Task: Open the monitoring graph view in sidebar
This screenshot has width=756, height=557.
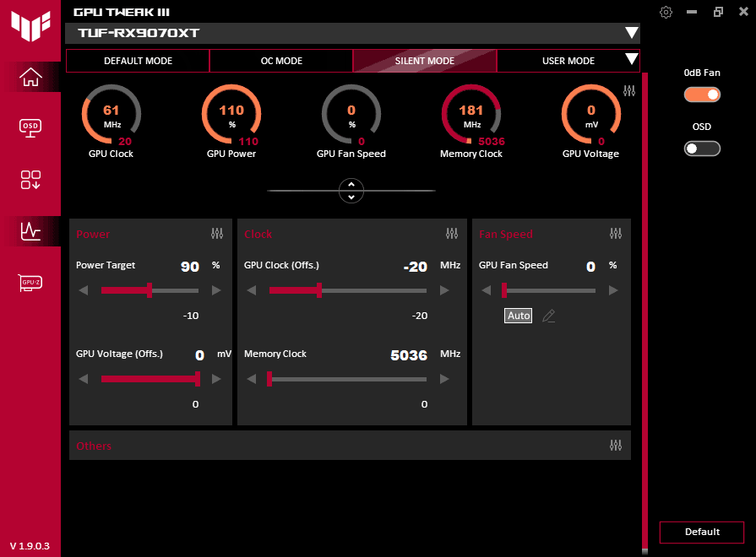Action: 30,231
